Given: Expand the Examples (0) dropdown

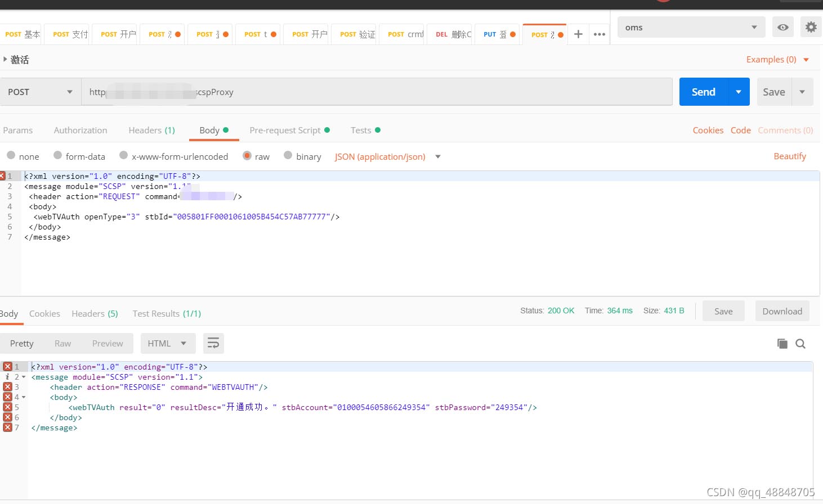Looking at the screenshot, I should point(777,60).
